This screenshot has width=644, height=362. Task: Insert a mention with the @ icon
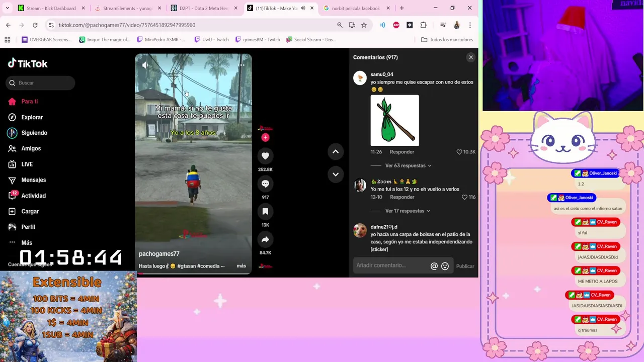coord(434,266)
